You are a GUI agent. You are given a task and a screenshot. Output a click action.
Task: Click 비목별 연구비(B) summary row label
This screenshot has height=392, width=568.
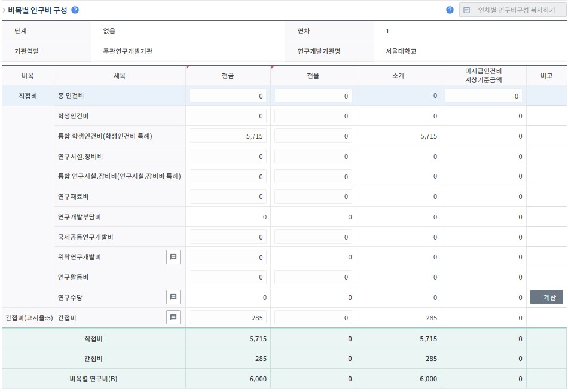click(93, 379)
